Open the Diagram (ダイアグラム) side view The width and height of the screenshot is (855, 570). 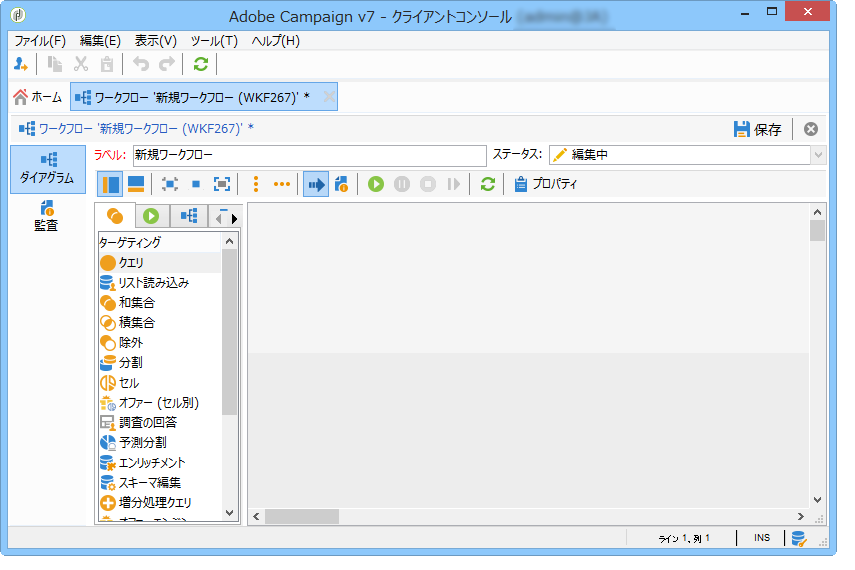click(48, 169)
